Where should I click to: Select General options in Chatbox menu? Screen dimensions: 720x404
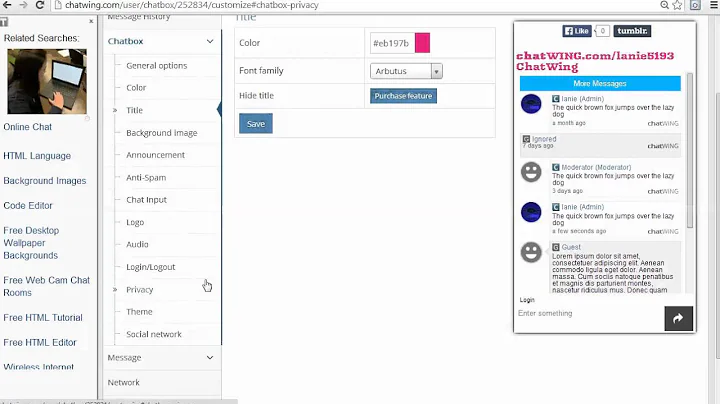point(157,66)
